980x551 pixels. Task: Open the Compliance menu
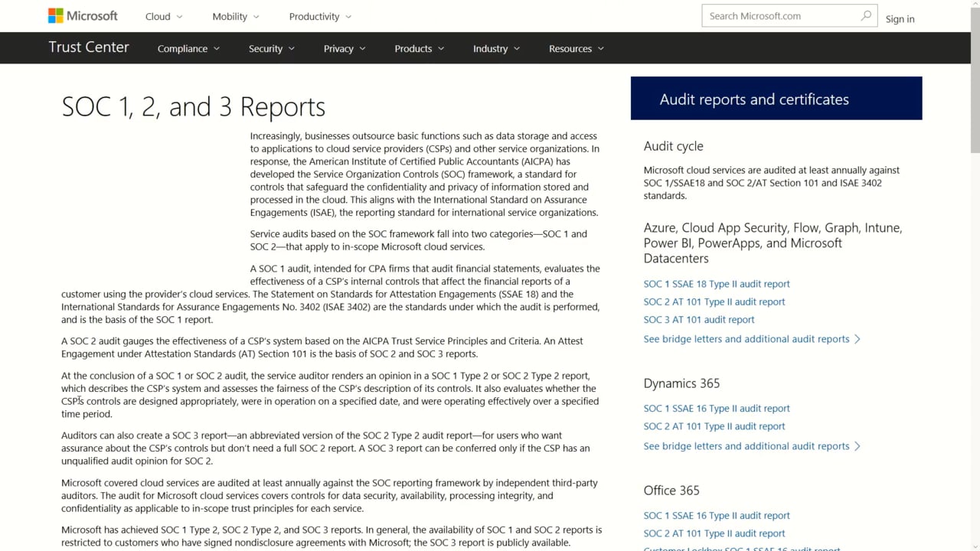(188, 48)
